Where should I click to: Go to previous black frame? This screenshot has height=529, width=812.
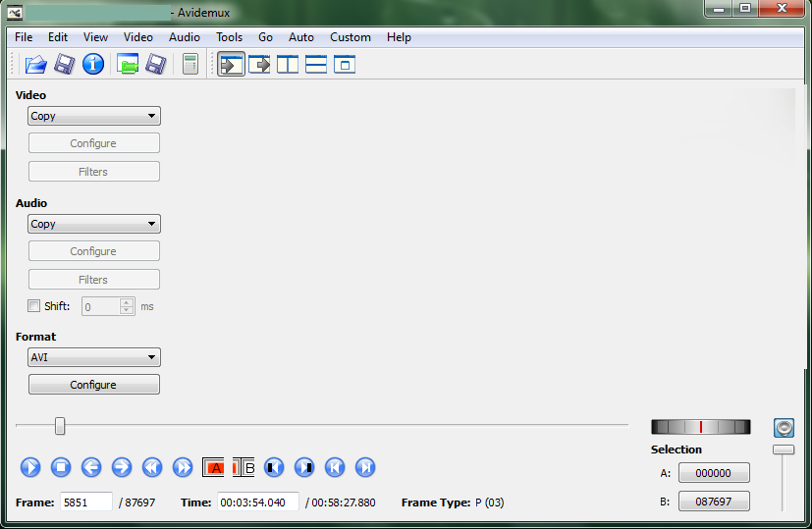pos(274,467)
